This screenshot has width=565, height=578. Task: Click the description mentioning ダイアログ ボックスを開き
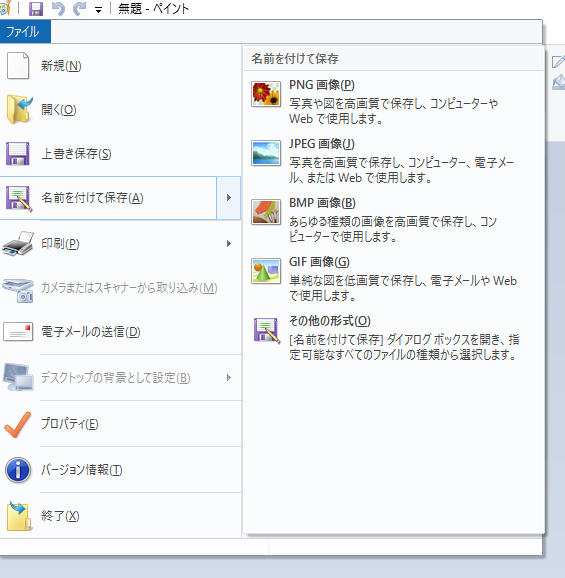point(404,347)
